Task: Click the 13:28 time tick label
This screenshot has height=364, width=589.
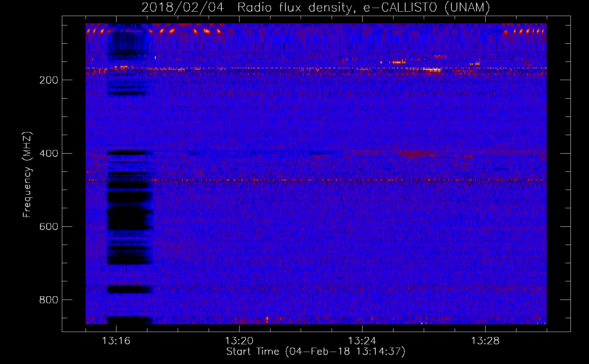Action: [x=485, y=341]
